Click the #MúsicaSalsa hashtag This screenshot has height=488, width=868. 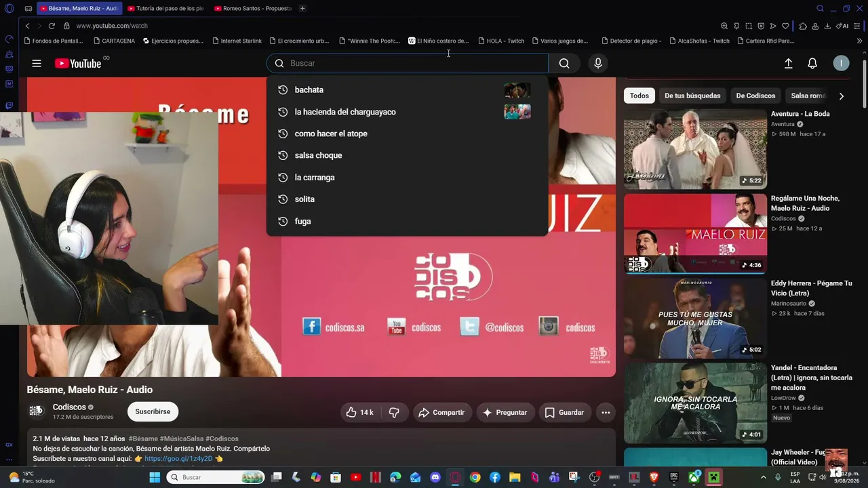click(181, 439)
